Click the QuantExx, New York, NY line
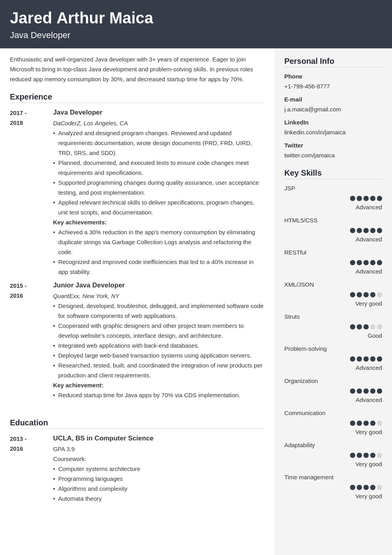This screenshot has width=392, height=555. click(x=86, y=296)
